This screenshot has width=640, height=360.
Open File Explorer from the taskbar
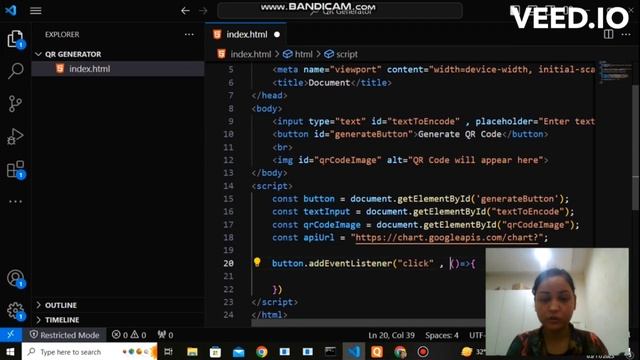pos(192,351)
